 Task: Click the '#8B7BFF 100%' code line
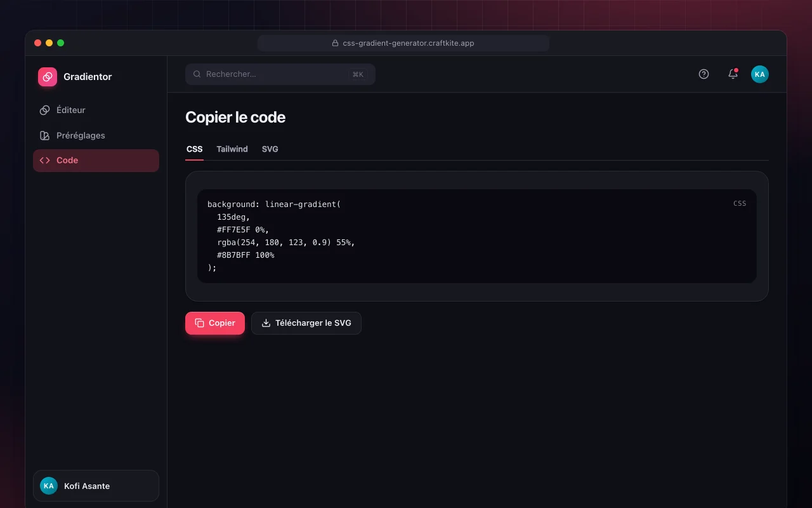click(x=246, y=255)
